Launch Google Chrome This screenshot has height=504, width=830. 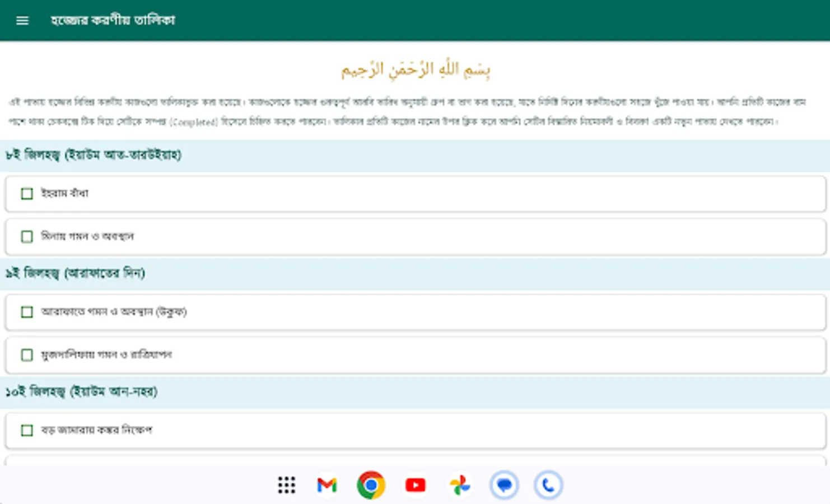click(x=371, y=485)
